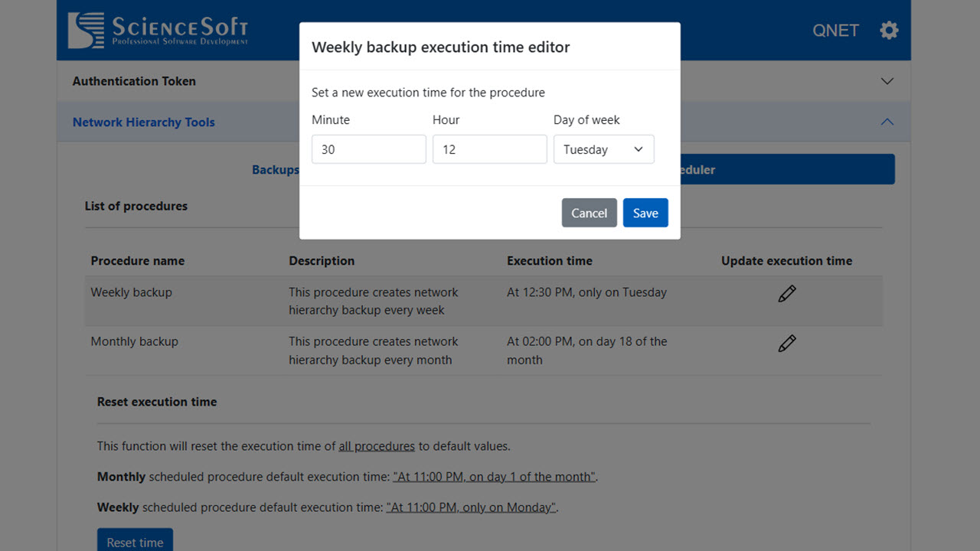Click the Update execution time column header
Image resolution: width=980 pixels, height=551 pixels.
point(786,260)
